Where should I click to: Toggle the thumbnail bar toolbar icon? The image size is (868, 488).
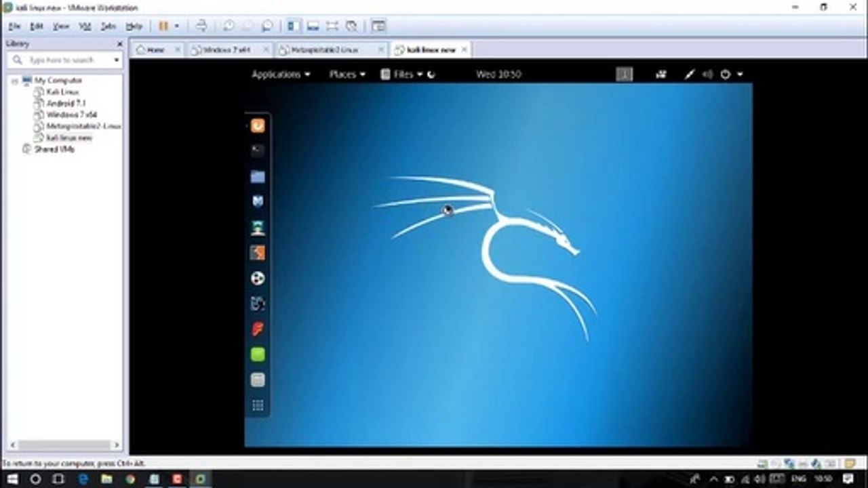point(313,26)
